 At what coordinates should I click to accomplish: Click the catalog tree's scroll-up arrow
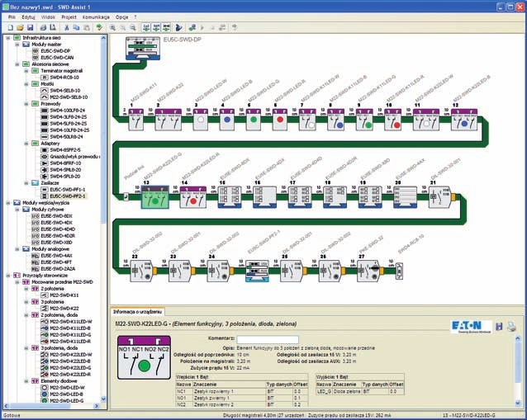[103, 38]
